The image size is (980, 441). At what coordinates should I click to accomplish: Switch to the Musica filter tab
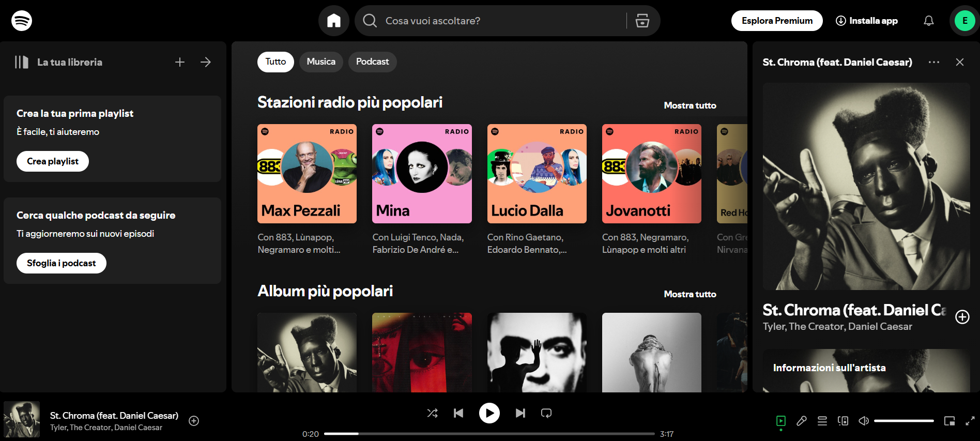click(x=321, y=62)
